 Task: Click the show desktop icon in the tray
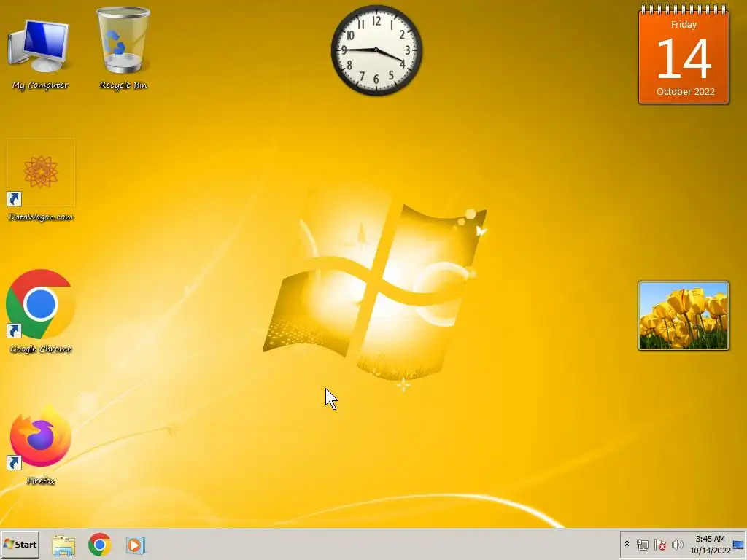738,545
